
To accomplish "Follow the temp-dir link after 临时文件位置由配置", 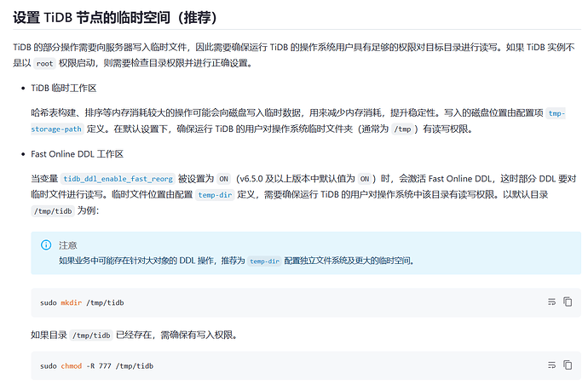I will [215, 195].
